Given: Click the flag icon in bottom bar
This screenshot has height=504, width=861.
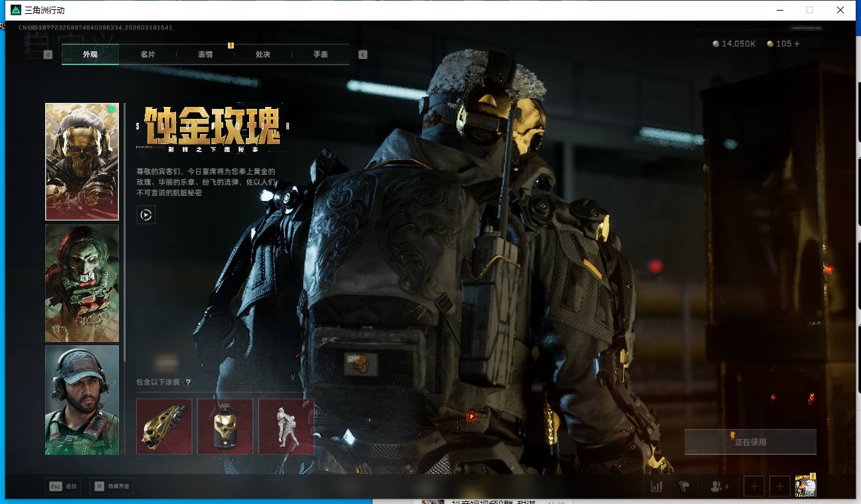Looking at the screenshot, I should [x=685, y=487].
